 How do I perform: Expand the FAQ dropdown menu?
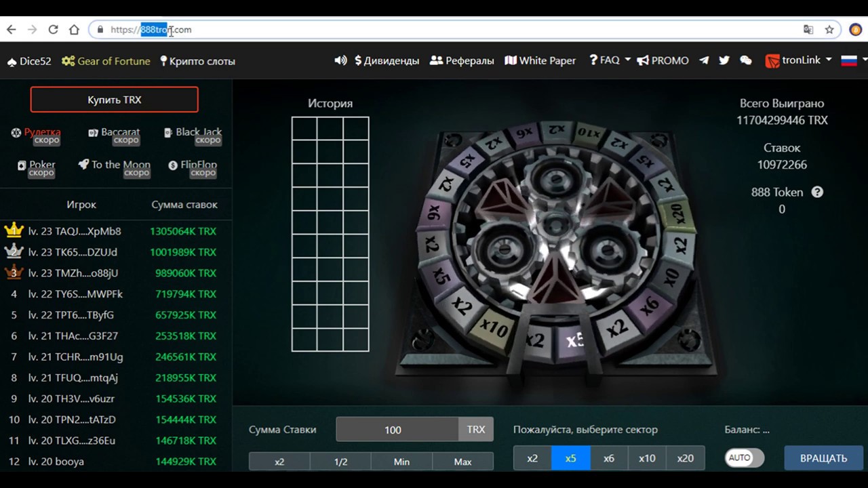point(610,60)
